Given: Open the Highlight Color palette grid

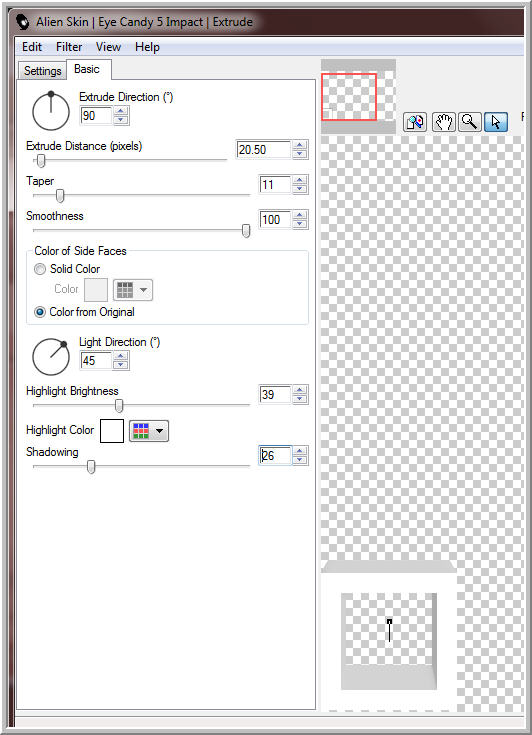Looking at the screenshot, I should pos(149,430).
